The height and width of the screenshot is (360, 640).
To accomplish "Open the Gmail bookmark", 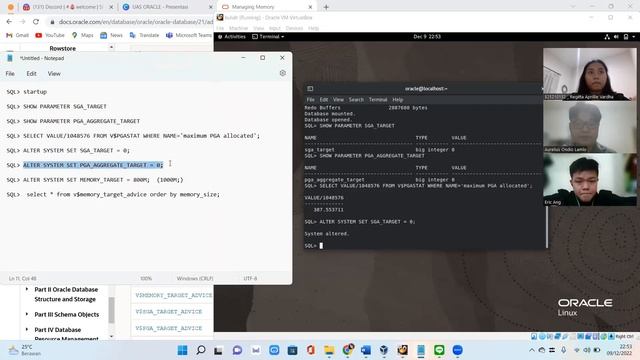I will [x=18, y=35].
